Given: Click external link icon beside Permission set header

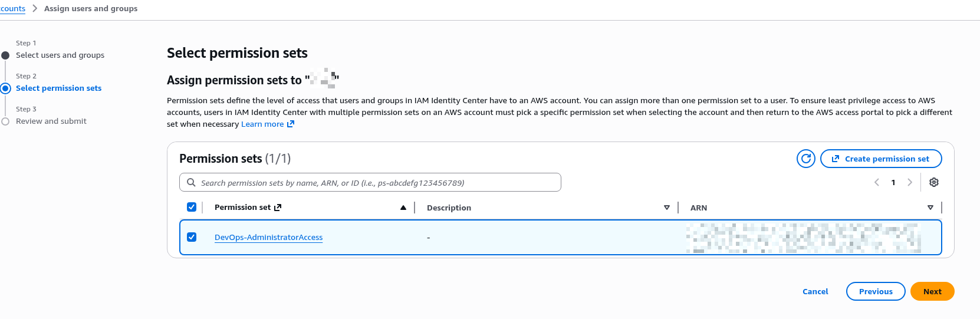Looking at the screenshot, I should click(x=278, y=208).
